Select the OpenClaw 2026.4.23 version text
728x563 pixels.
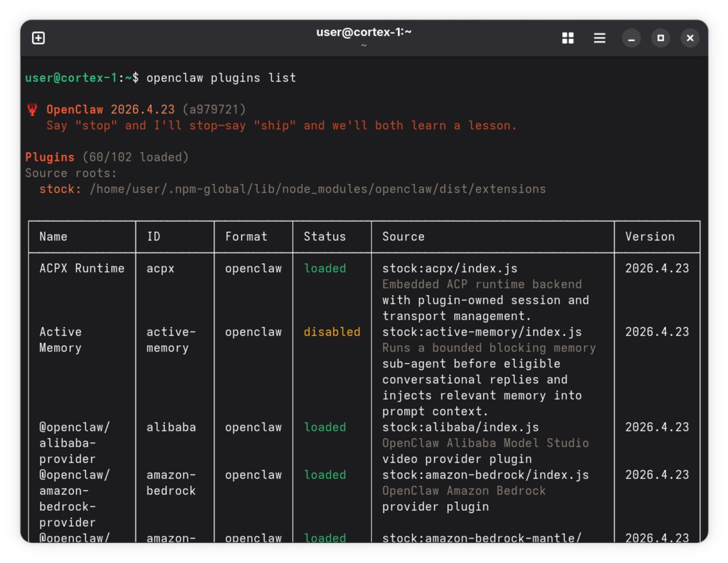tap(110, 110)
